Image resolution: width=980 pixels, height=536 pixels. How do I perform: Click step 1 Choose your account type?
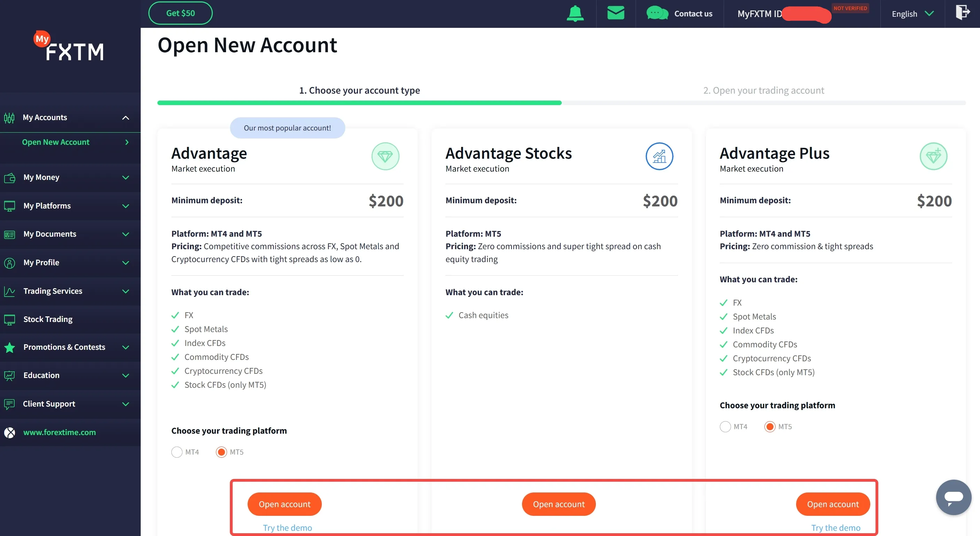pos(359,90)
